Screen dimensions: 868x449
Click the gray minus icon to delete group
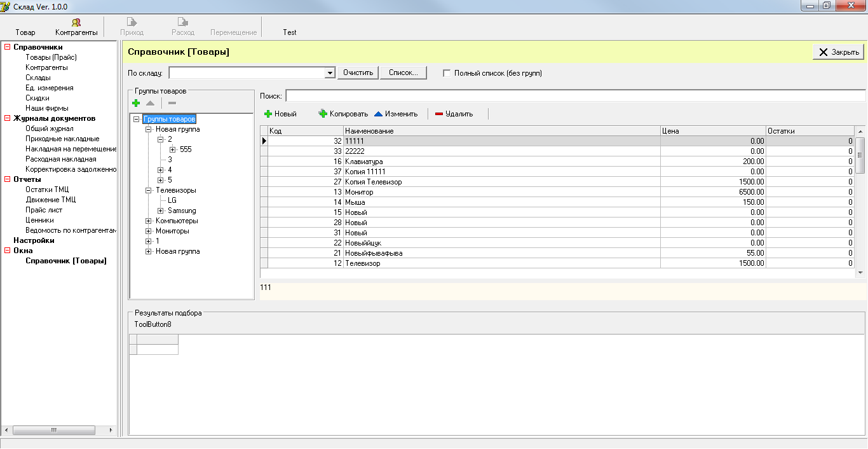tap(172, 103)
